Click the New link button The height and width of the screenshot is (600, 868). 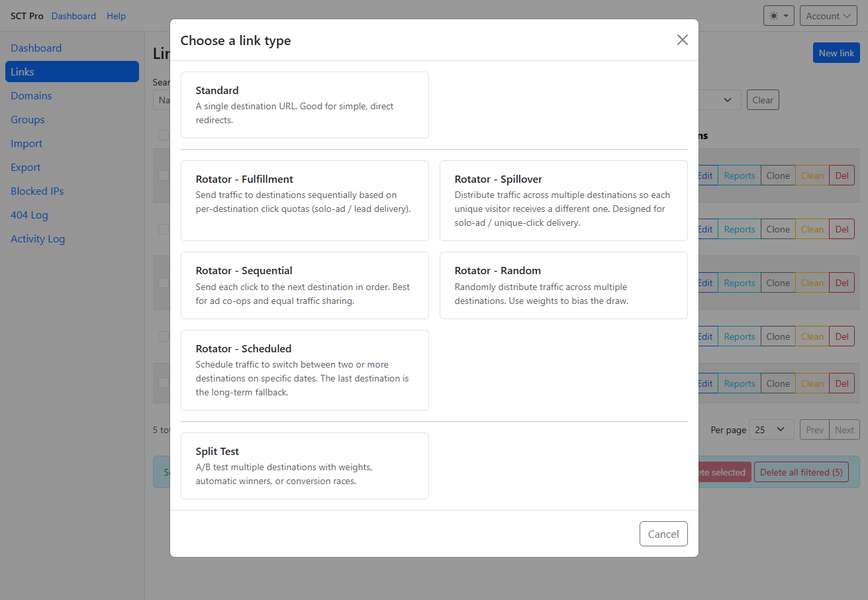[836, 53]
